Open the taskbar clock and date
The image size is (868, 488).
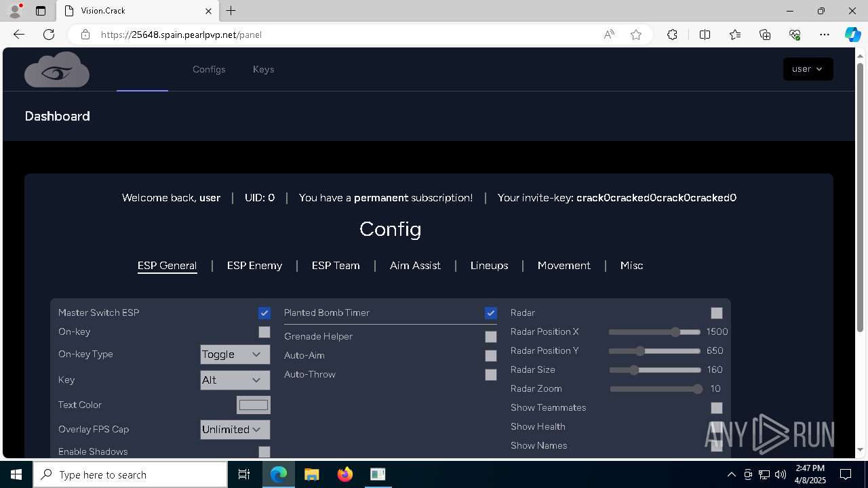coord(810,474)
